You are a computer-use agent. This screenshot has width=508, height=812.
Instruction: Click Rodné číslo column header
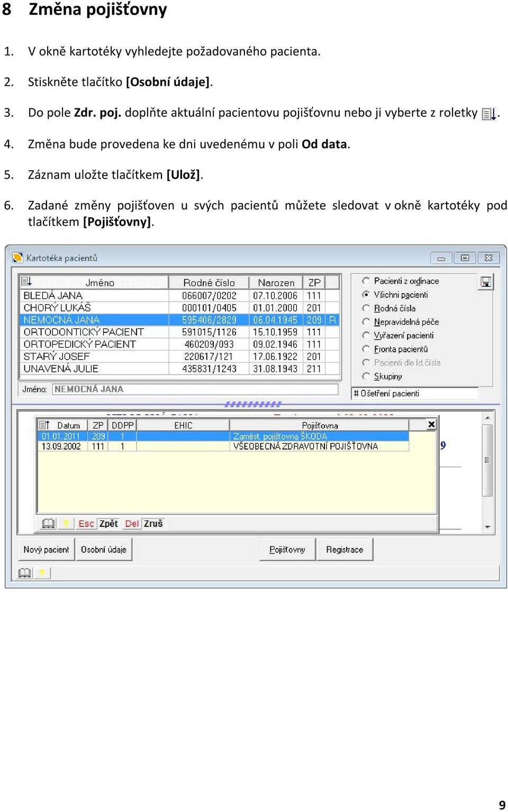coord(209,282)
